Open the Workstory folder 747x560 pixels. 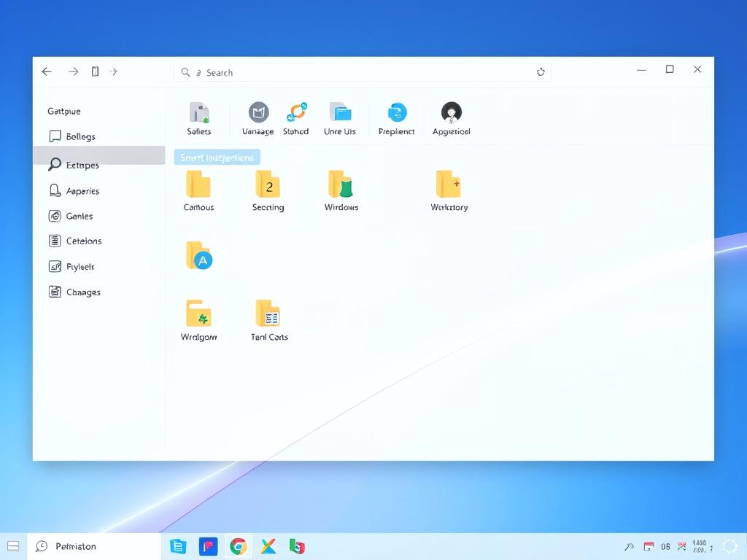point(449,185)
